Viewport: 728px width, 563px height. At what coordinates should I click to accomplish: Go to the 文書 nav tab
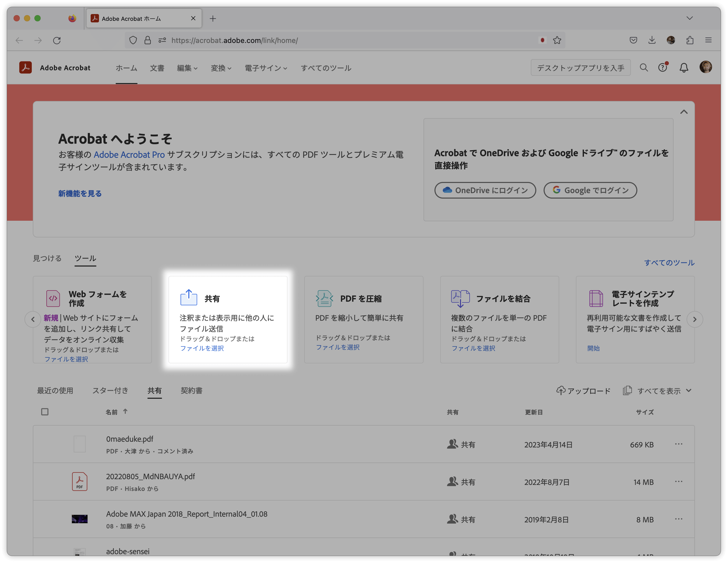(x=157, y=68)
